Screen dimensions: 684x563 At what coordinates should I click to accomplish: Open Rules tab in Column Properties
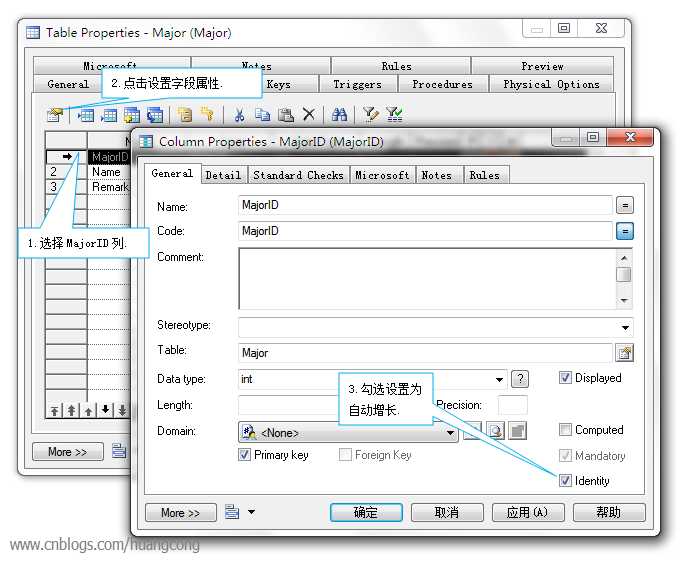(x=484, y=175)
